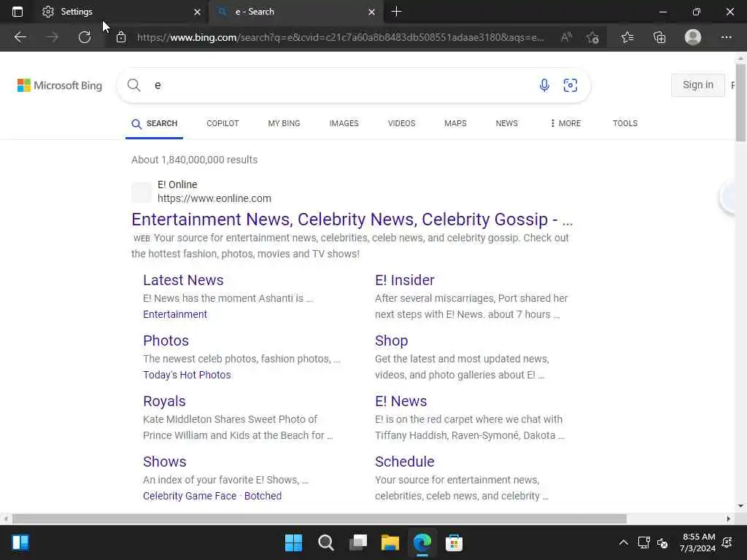This screenshot has height=560, width=747.
Task: Launch File Explorer from taskbar
Action: pos(390,542)
